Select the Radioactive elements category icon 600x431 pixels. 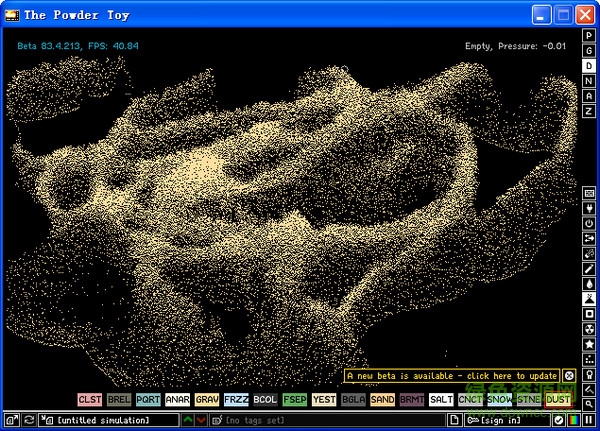coord(589,326)
